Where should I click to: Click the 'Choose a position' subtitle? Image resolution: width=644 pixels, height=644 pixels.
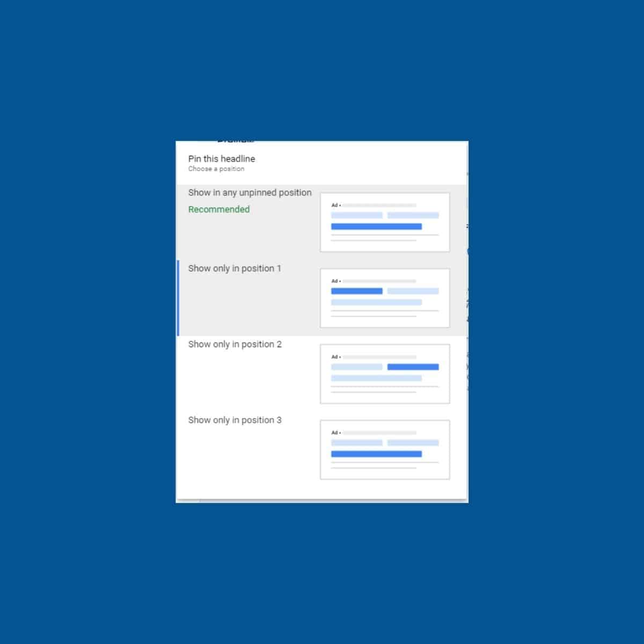216,169
